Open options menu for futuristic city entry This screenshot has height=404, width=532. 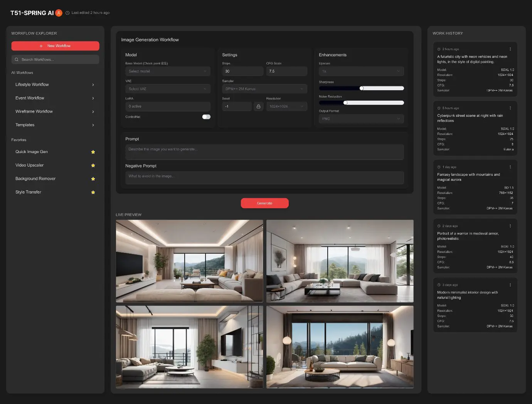510,49
